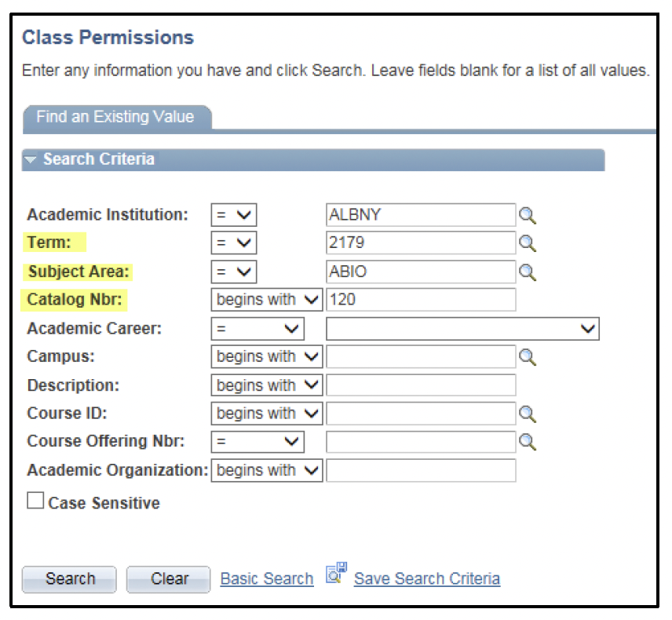Open the Campus lookup magnifier
This screenshot has height=620, width=672.
(x=527, y=356)
